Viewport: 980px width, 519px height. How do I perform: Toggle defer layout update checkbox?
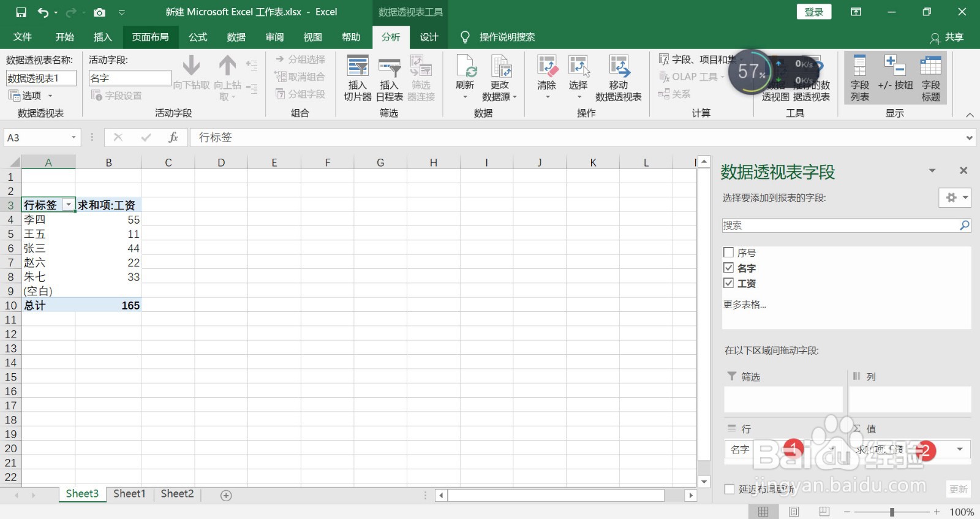729,489
